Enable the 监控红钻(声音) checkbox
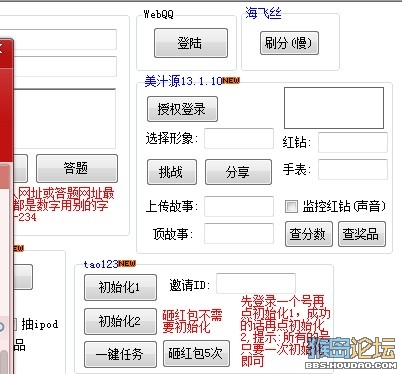Image resolution: width=402 pixels, height=374 pixels. point(291,206)
